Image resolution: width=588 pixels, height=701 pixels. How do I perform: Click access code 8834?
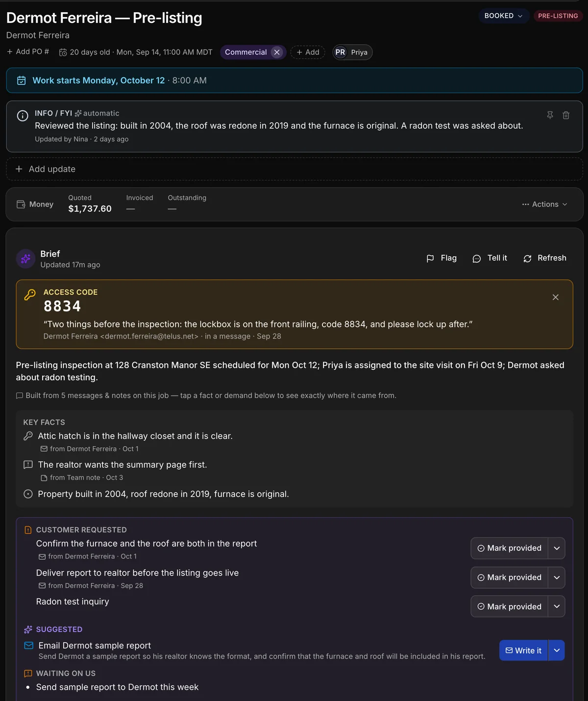[x=62, y=306]
